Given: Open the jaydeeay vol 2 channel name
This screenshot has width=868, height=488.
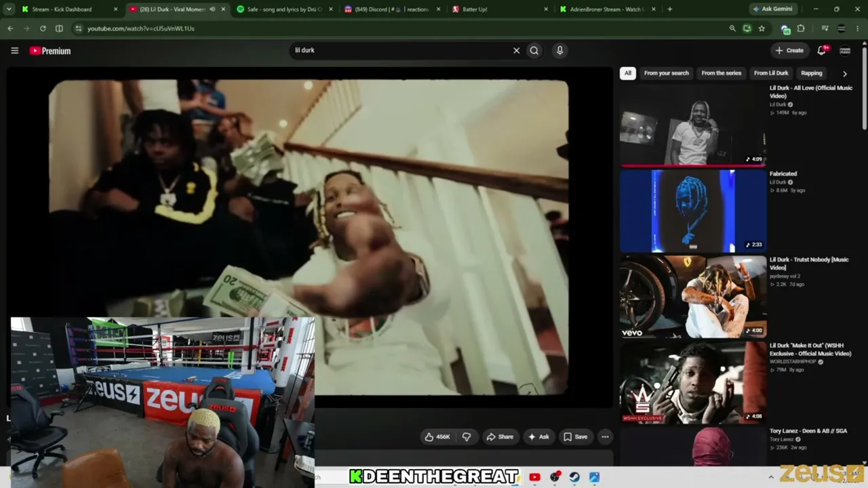Looking at the screenshot, I should click(x=785, y=277).
